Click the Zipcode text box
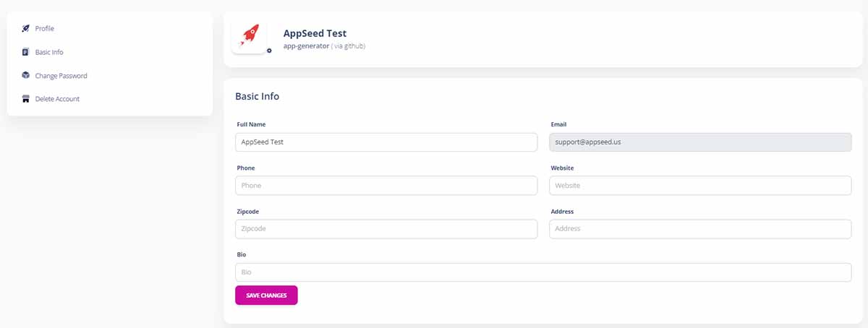 (386, 229)
